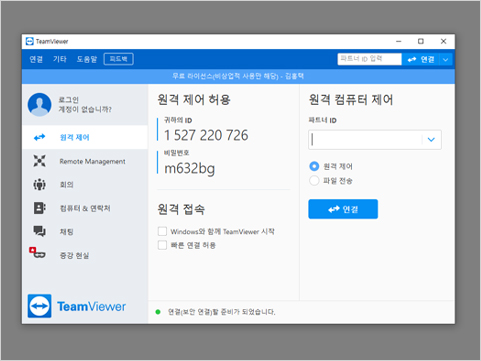Screen dimensions: 481x361
Task: Click the chat bubbles icon
Action: (x=39, y=231)
